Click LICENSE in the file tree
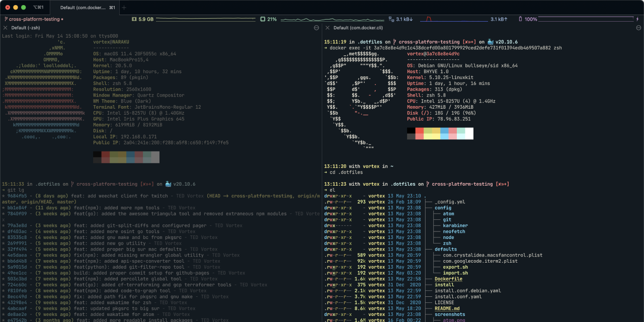This screenshot has width=644, height=322. 444,302
